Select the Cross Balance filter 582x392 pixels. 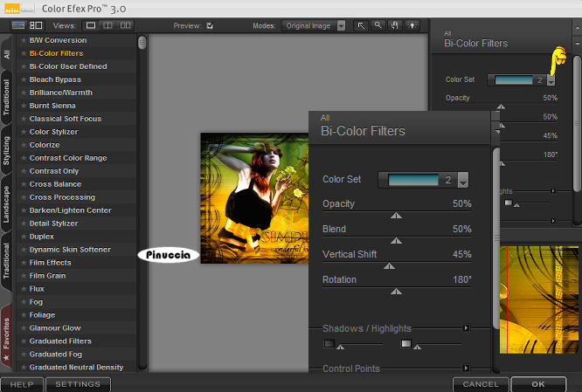click(x=55, y=184)
